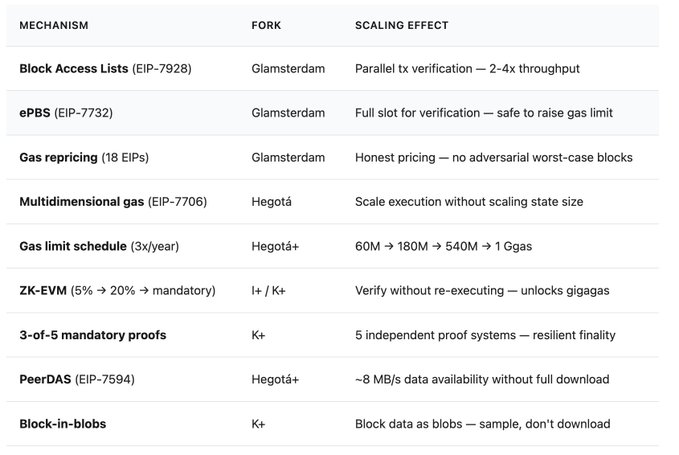Click the Gas repricing (18 EIPs) entry
This screenshot has height=455, width=679.
coord(85,157)
